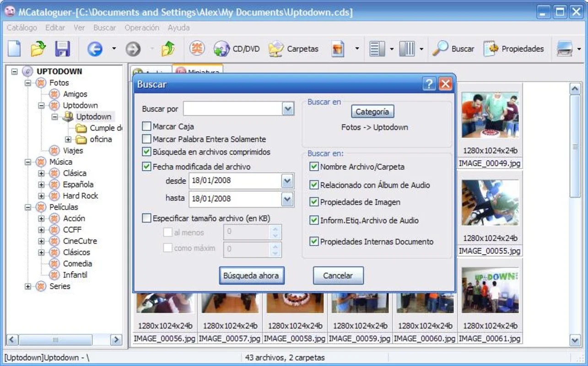The height and width of the screenshot is (366, 588).
Task: Uncheck Nombre Archivo/Carpeta option
Action: click(314, 167)
